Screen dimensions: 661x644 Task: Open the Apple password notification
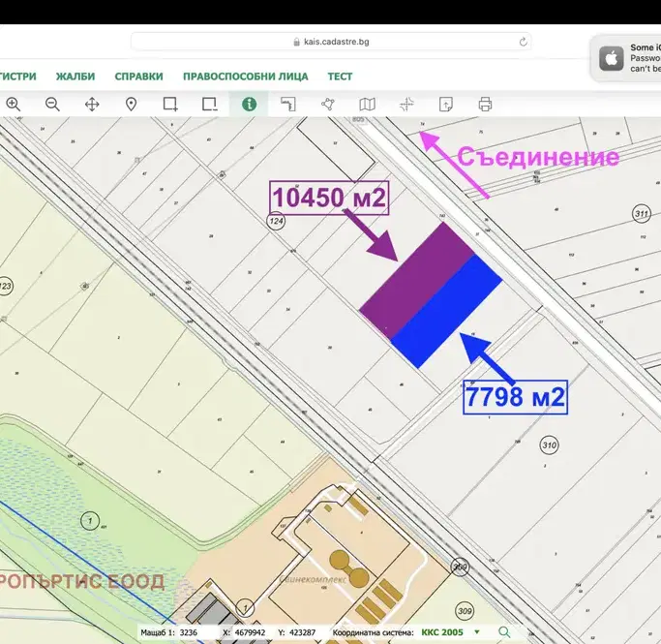pyautogui.click(x=625, y=58)
